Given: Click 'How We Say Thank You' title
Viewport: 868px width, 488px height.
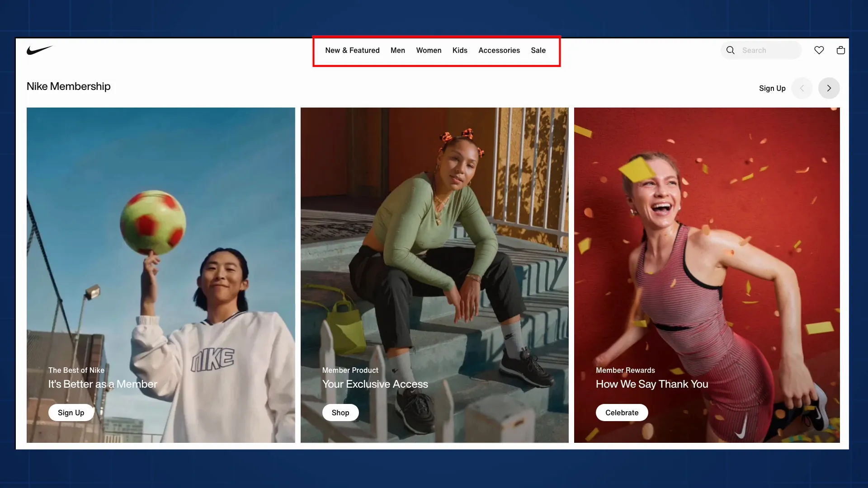Looking at the screenshot, I should [652, 384].
